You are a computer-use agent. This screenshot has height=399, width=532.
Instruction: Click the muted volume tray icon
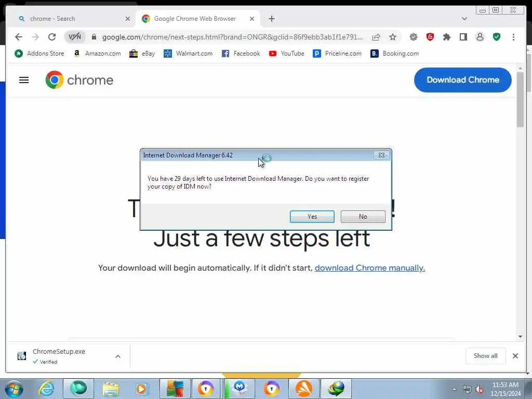point(480,390)
